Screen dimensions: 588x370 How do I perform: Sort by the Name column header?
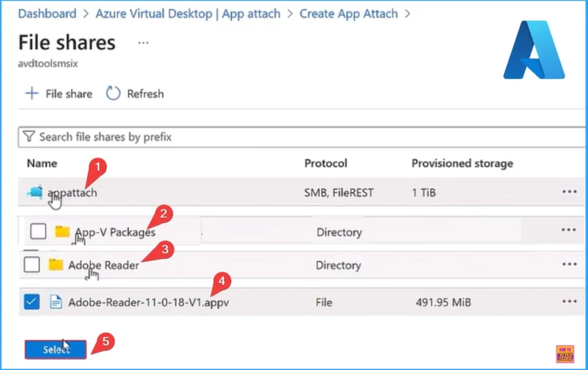[x=42, y=163]
